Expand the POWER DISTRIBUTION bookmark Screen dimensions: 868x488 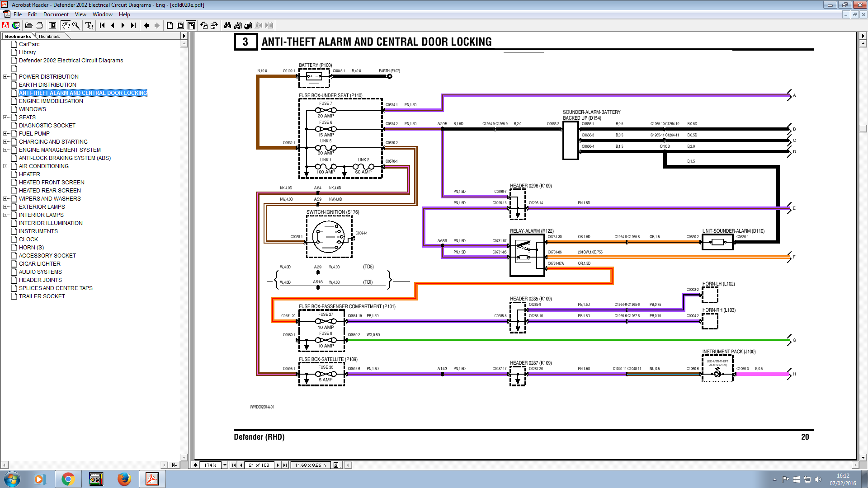click(5, 77)
